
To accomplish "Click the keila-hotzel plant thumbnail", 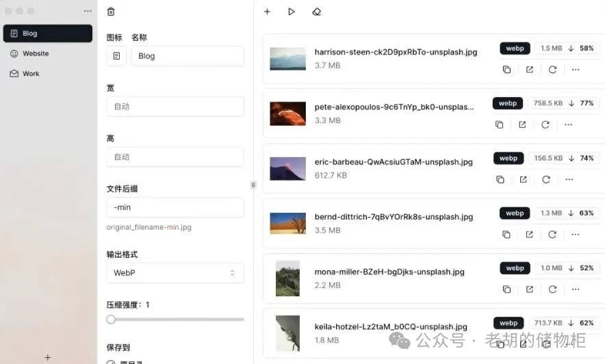I will [x=287, y=333].
